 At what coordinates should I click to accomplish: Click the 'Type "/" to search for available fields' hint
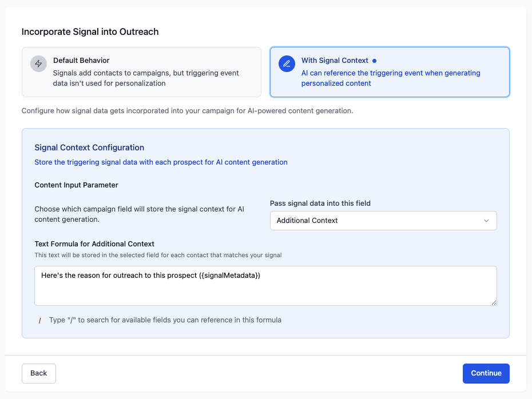pyautogui.click(x=165, y=320)
